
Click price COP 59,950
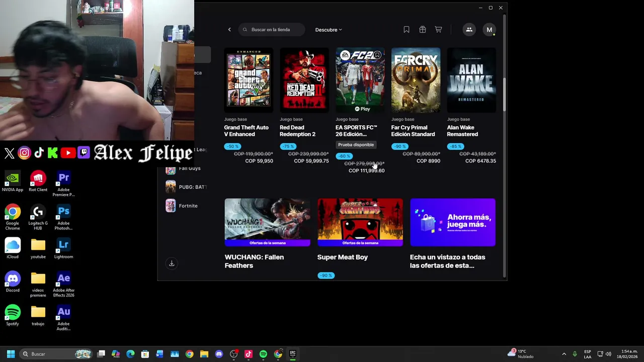point(259,161)
